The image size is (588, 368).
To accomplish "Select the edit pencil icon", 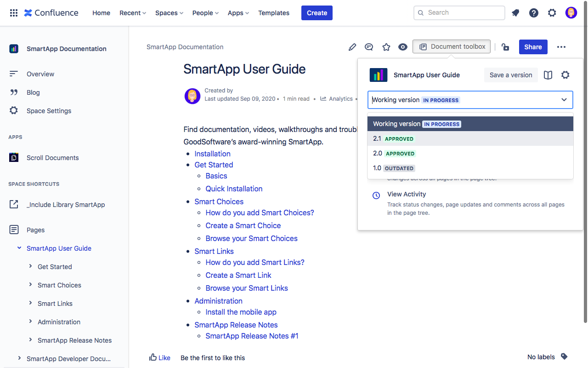I will tap(352, 47).
